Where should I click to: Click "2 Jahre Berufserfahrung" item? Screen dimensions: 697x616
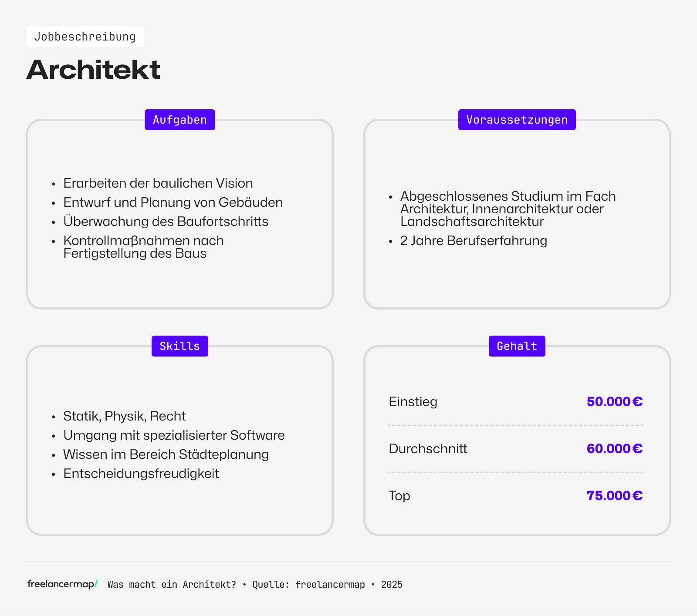[x=474, y=241]
